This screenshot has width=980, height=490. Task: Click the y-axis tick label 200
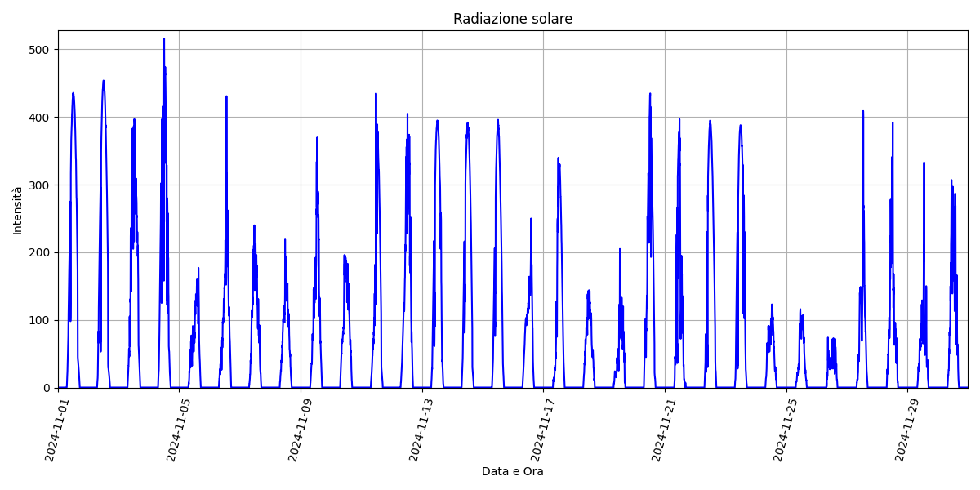[x=39, y=252]
